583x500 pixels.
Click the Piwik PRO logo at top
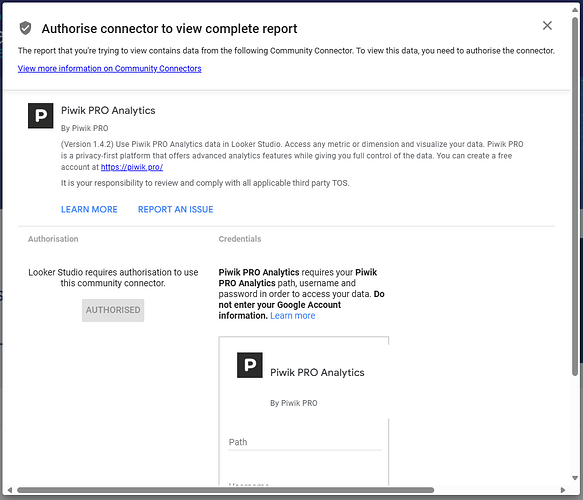click(41, 116)
